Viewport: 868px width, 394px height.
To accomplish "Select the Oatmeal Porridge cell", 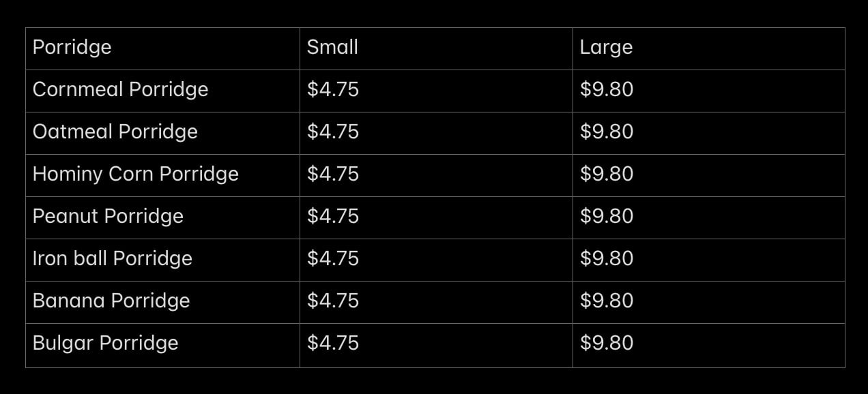I will tap(162, 133).
